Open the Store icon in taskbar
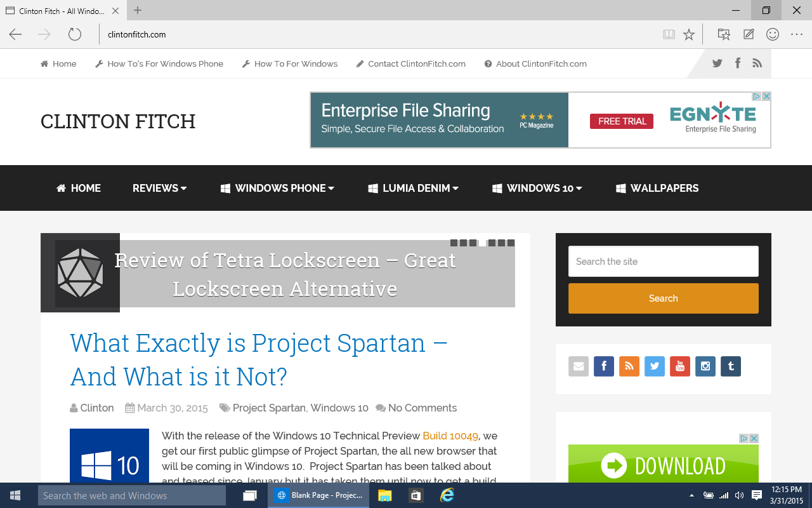Screen dimensions: 812x508 [416, 495]
